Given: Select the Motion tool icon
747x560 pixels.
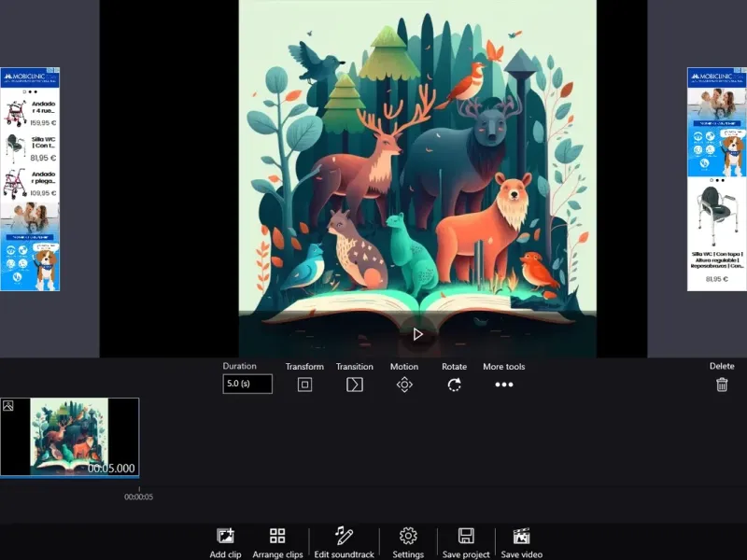Looking at the screenshot, I should 404,385.
